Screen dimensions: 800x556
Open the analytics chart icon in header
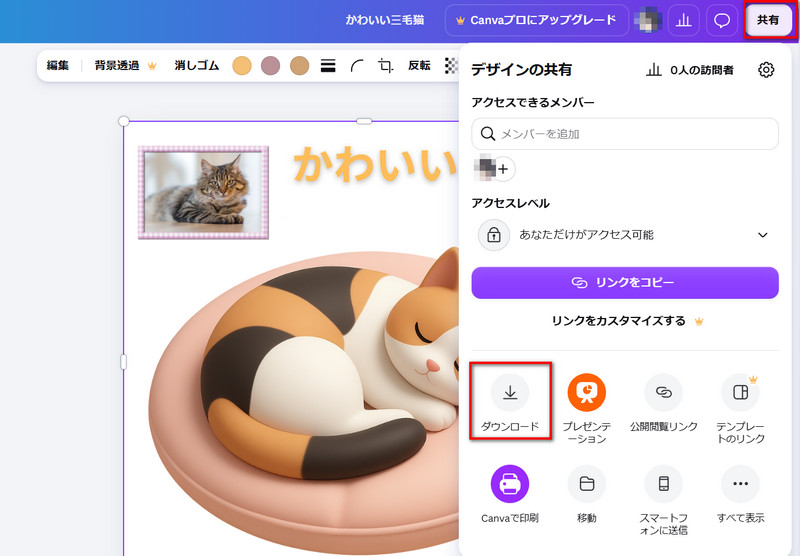coord(683,20)
